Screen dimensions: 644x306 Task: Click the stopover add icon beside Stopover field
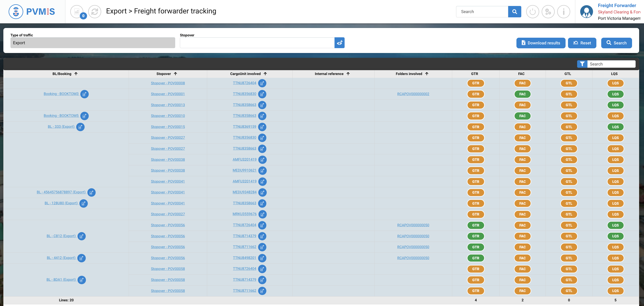[x=340, y=43]
